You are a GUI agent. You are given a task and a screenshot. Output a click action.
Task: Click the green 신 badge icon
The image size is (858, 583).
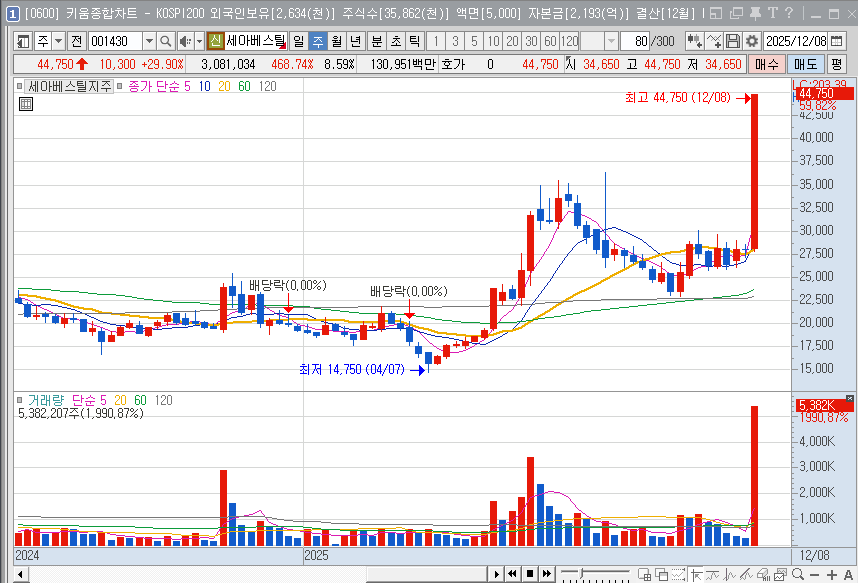point(216,41)
